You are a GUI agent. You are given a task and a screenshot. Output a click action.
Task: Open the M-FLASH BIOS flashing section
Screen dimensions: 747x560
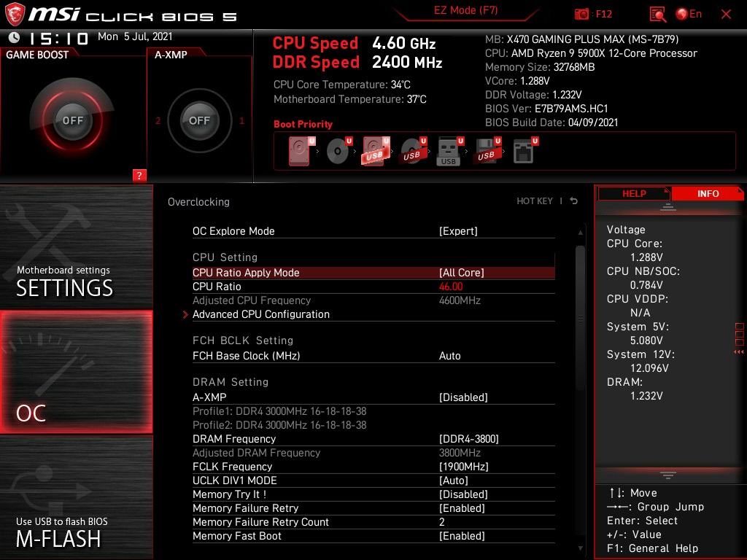tap(76, 497)
